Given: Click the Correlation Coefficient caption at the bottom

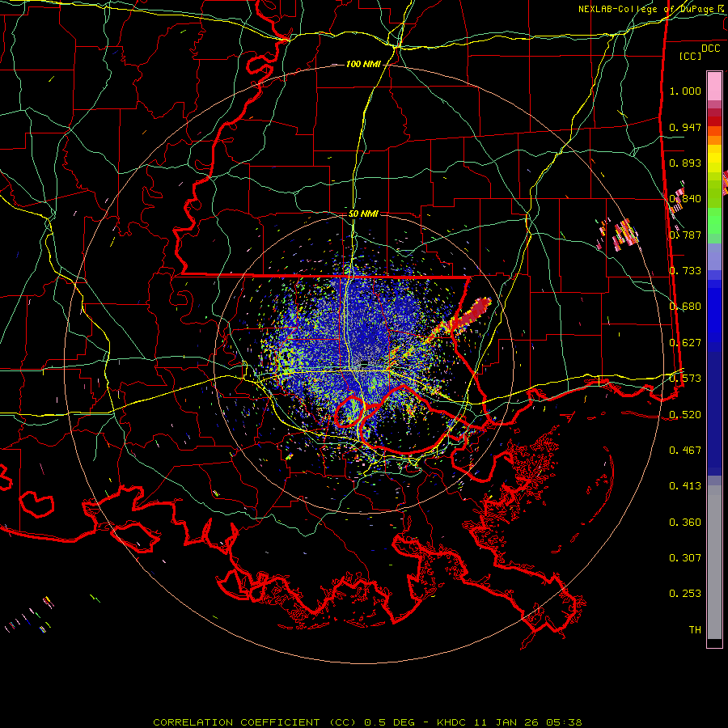Looking at the screenshot, I should click(367, 722).
